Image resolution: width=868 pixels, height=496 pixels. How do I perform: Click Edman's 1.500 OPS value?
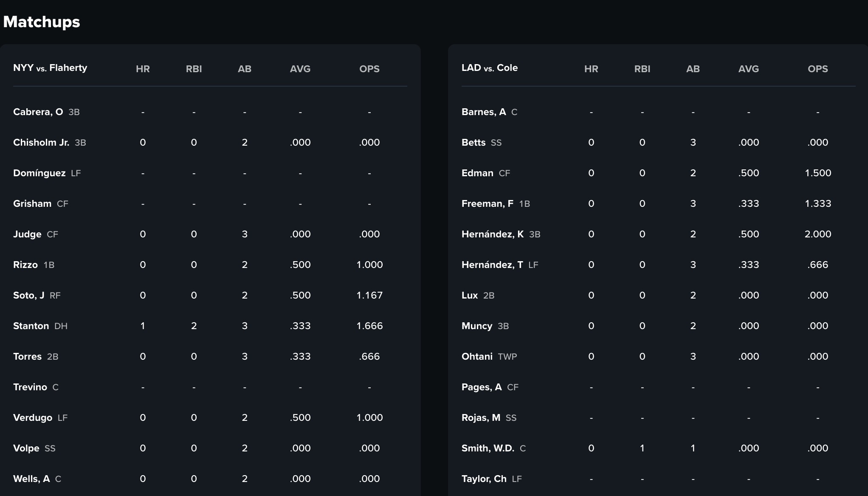(818, 173)
